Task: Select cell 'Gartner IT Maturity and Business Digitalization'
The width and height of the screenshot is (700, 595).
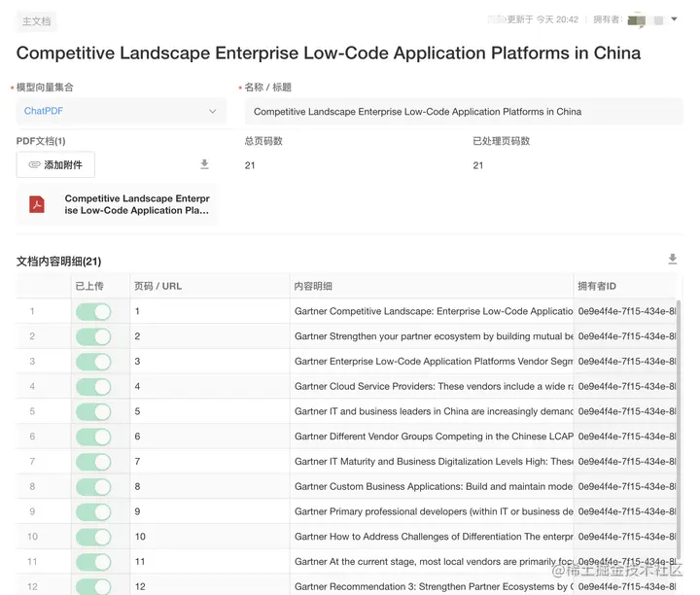Action: pyautogui.click(x=432, y=461)
